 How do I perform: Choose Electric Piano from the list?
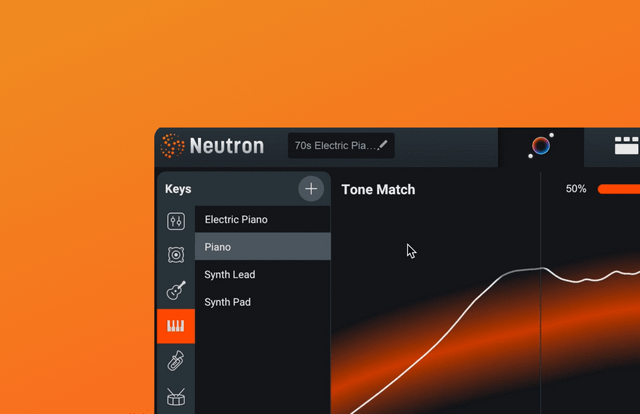pyautogui.click(x=263, y=220)
